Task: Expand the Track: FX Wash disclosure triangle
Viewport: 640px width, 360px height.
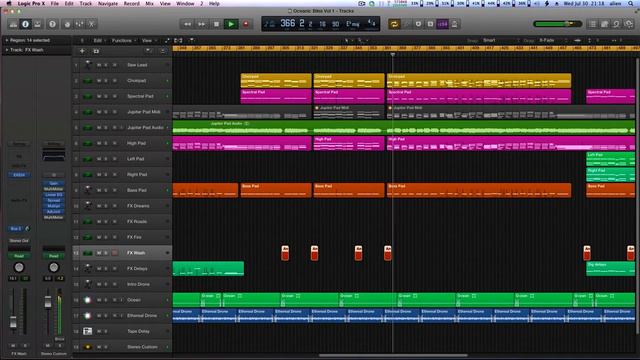Action: pos(7,50)
